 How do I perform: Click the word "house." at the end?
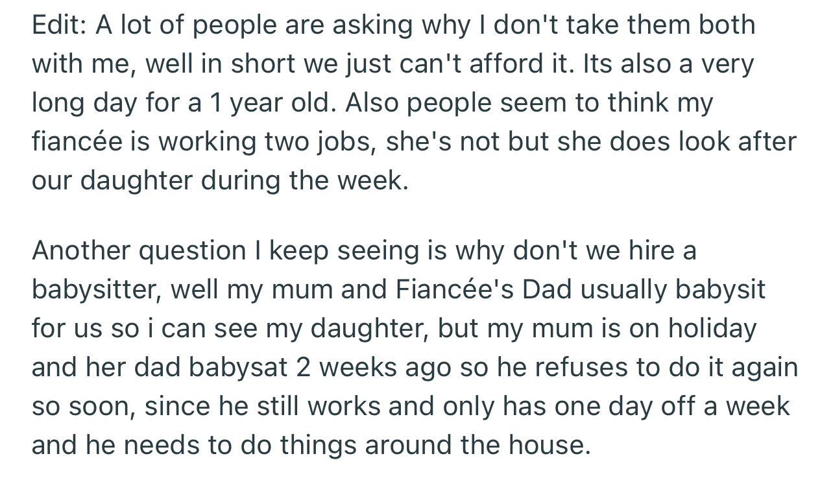[x=549, y=445]
